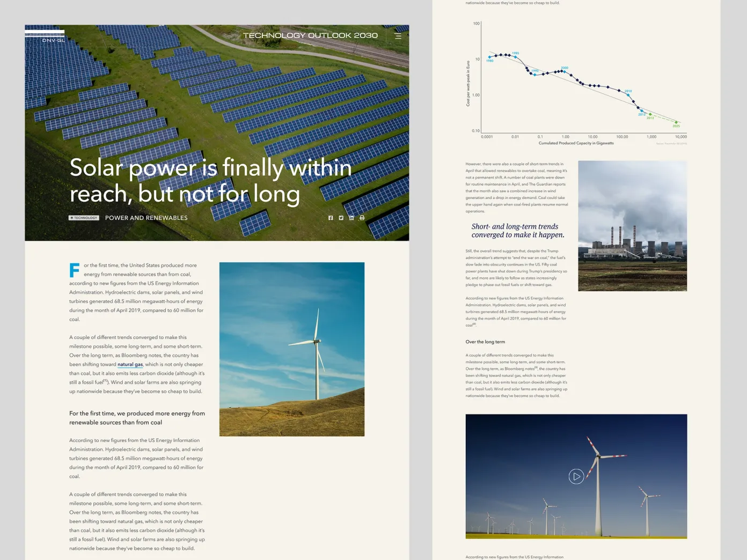Open the POWER AND RENEWABLES category link

pyautogui.click(x=147, y=218)
